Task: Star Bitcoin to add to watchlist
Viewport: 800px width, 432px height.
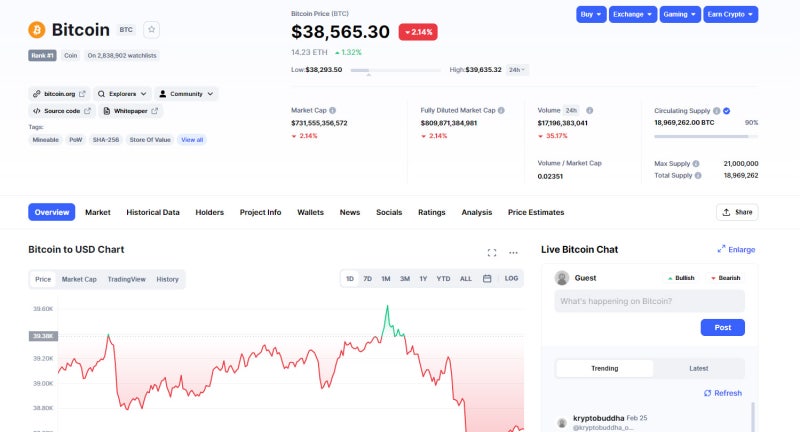Action: [152, 30]
